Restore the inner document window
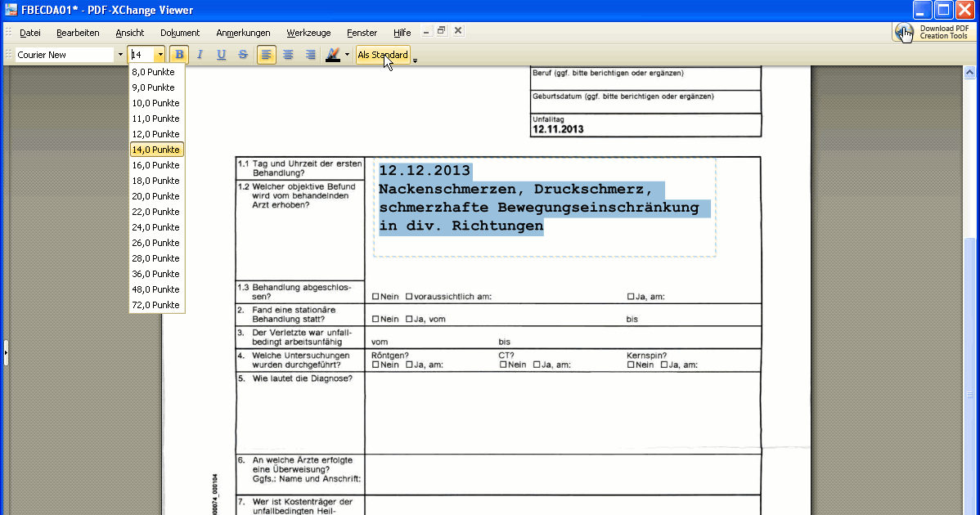The width and height of the screenshot is (980, 515). pos(442,30)
